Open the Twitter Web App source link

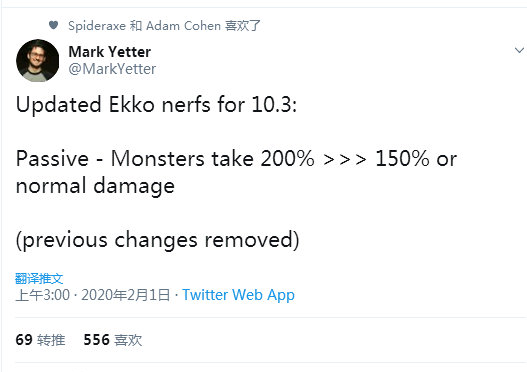tap(238, 295)
